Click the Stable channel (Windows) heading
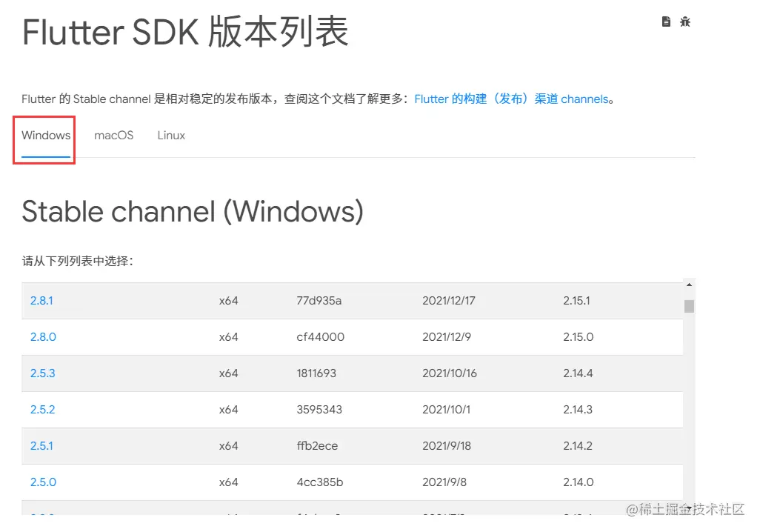Viewport: 760px width, 532px height. (x=193, y=212)
